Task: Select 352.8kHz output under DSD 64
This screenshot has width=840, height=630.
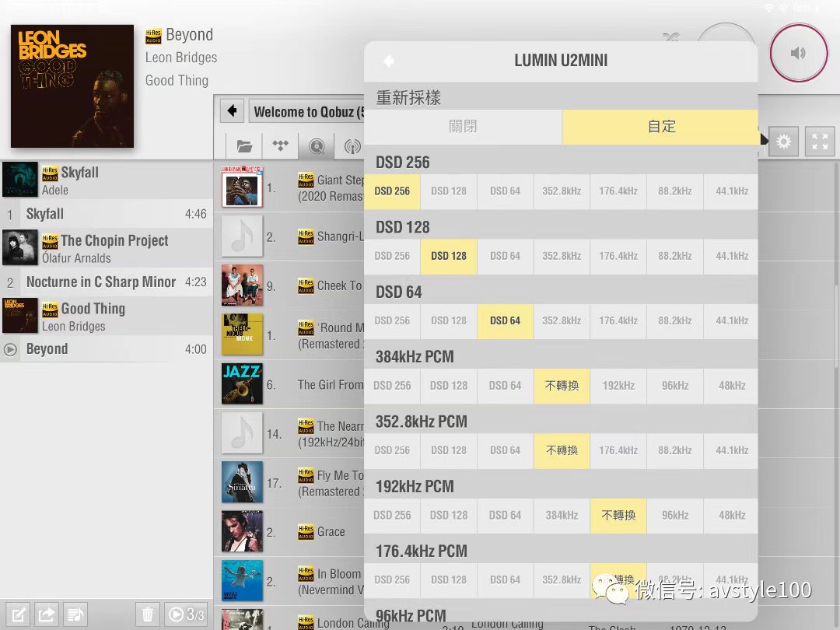Action: coord(562,320)
